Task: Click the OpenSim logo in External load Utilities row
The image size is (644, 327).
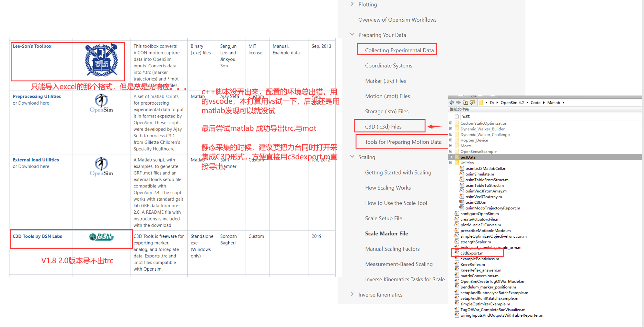Action: click(x=101, y=166)
